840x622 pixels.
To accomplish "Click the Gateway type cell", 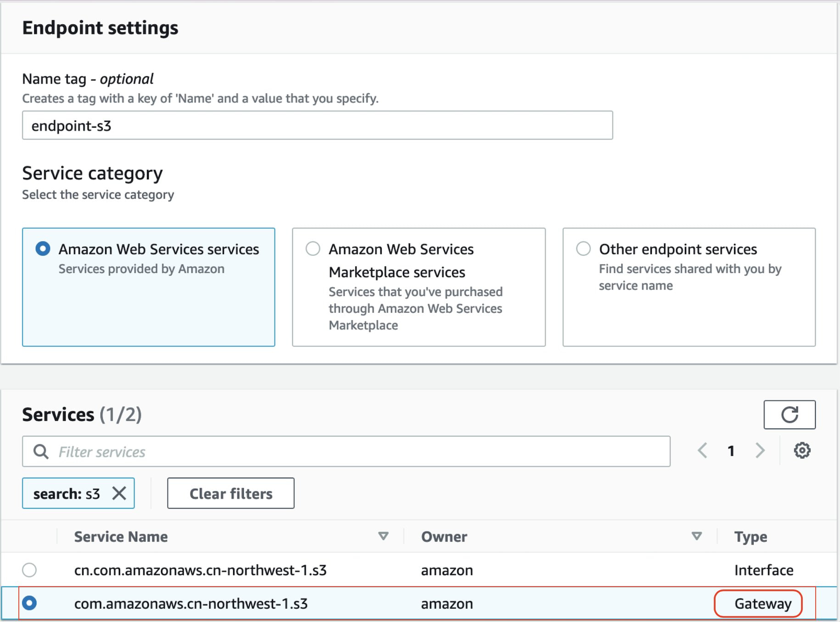I will click(763, 604).
